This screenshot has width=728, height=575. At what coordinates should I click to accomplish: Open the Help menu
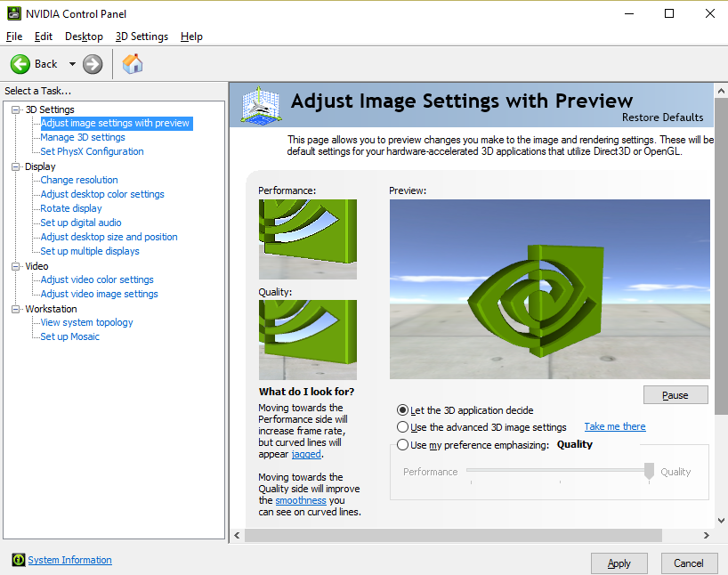191,36
